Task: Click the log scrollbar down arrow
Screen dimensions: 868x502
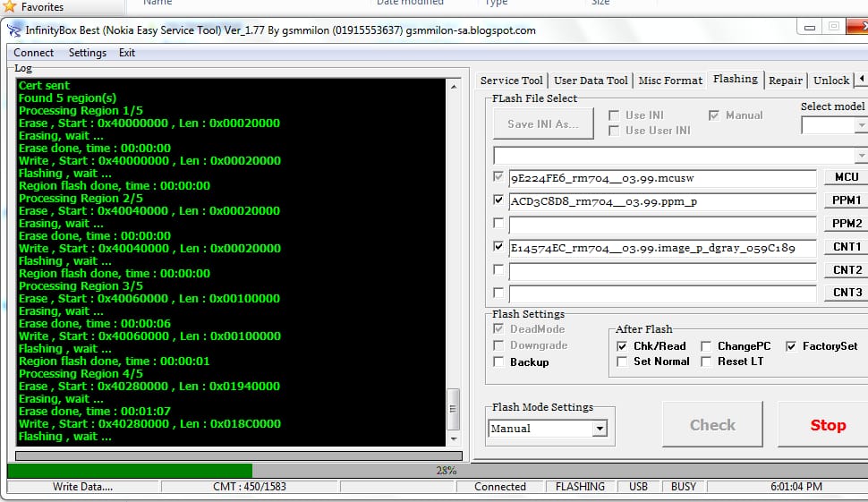Action: tap(454, 438)
